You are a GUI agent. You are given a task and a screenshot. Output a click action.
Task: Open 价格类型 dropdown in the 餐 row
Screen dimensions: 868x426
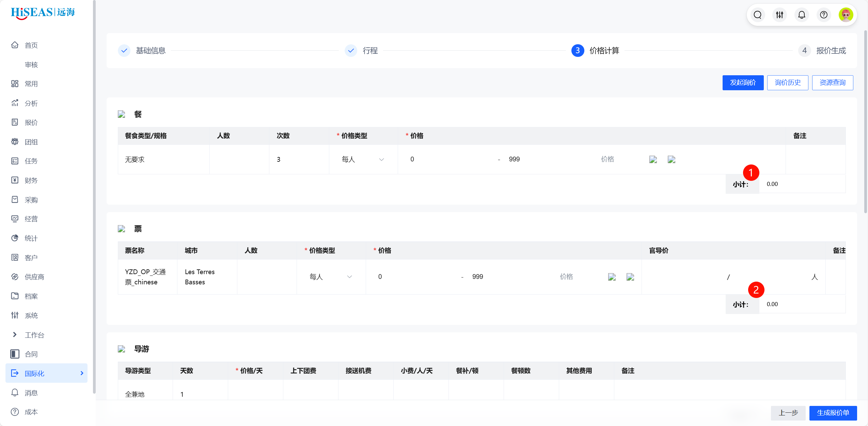pos(363,159)
